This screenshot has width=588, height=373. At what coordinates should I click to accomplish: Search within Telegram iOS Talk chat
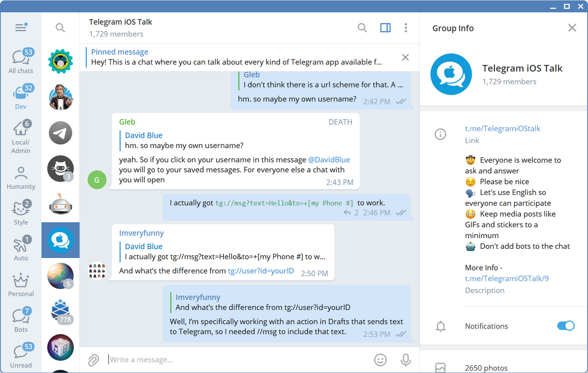tap(362, 28)
